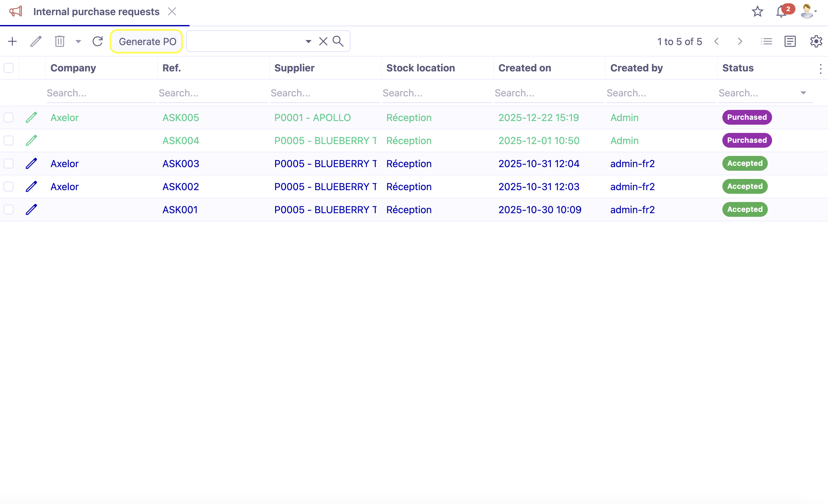The width and height of the screenshot is (828, 504).
Task: Select the ASK003 row checkbox
Action: [x=9, y=163]
